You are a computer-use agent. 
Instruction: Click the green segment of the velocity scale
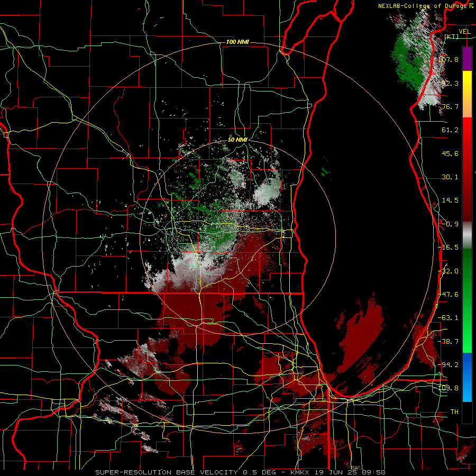click(467, 300)
